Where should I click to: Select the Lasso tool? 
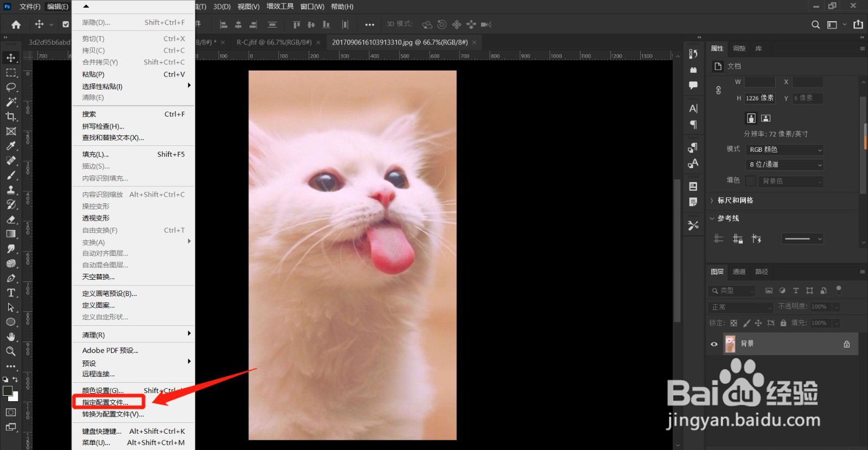point(11,87)
